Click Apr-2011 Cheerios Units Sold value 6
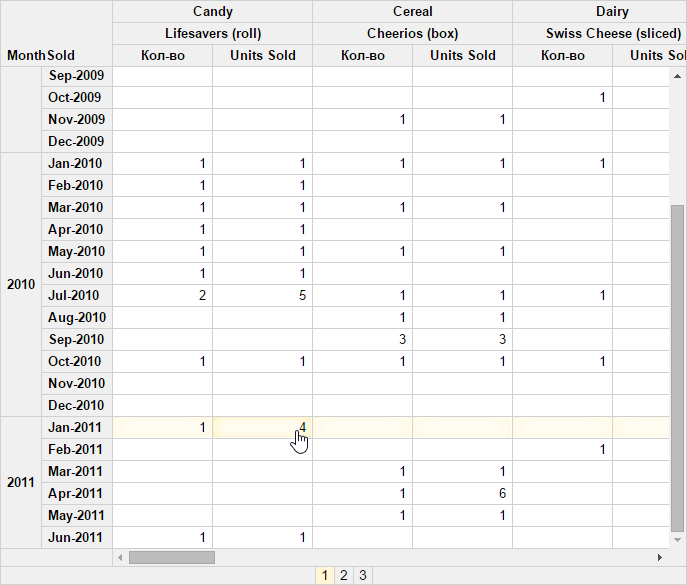 tap(462, 493)
